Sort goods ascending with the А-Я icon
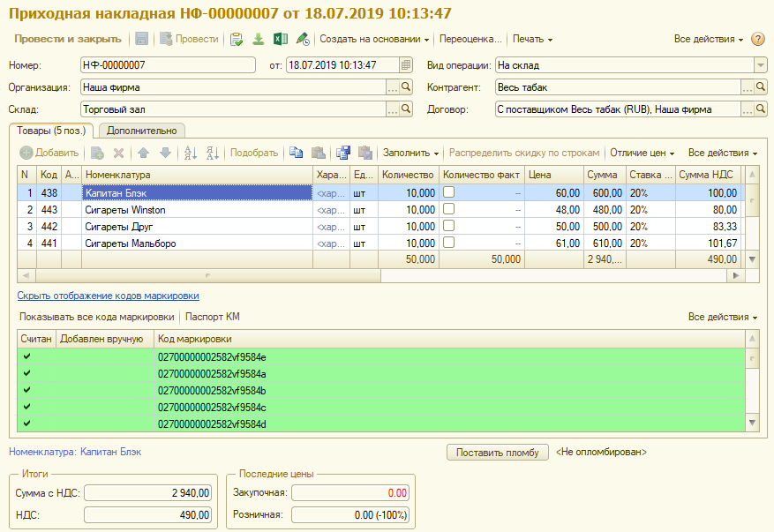 pos(191,153)
